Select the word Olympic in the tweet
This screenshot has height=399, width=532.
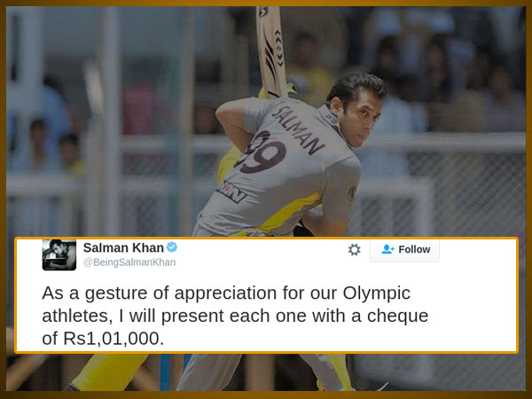coord(376,293)
